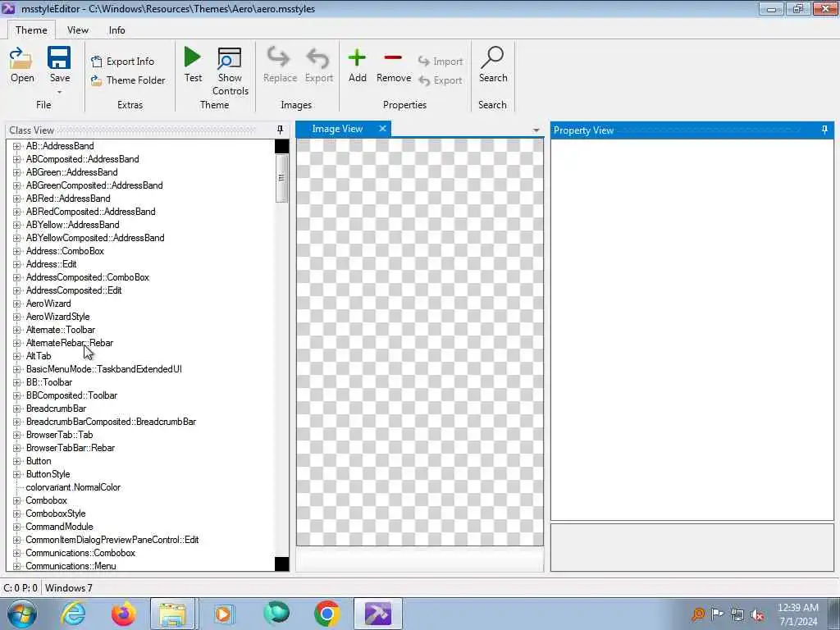Select ABRedComposited::AddressBand class

pos(90,212)
